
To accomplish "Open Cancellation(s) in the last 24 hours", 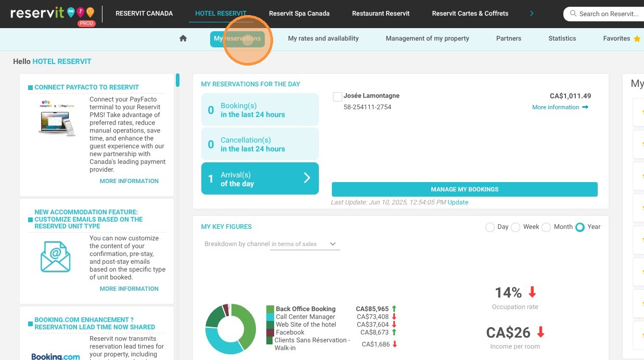I will coord(260,144).
